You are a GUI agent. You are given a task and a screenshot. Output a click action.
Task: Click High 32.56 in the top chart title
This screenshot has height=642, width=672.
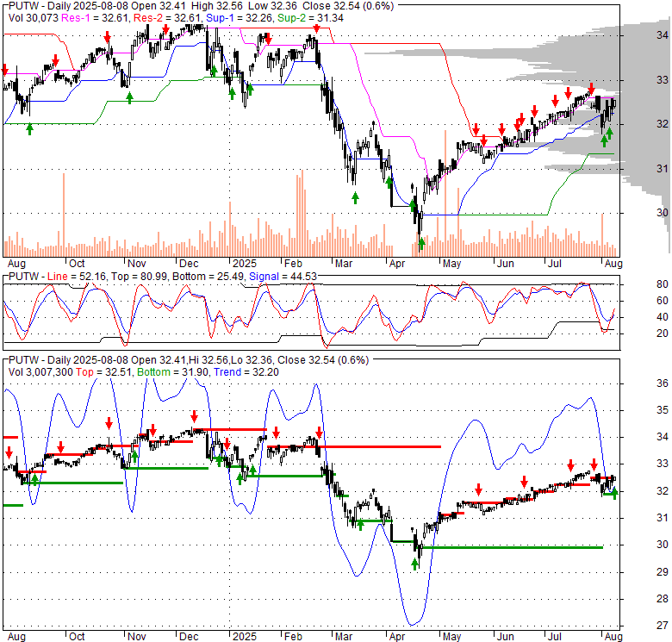[217, 6]
